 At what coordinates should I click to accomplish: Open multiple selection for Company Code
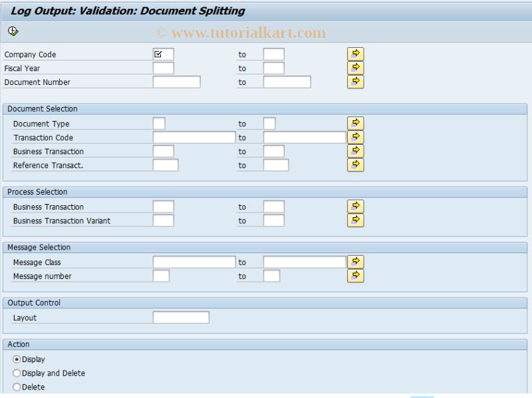point(356,54)
